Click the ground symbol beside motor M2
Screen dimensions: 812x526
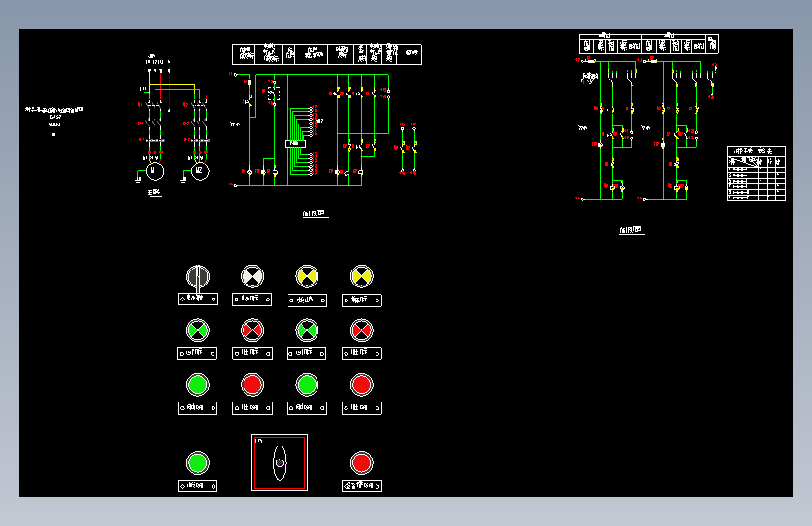click(184, 180)
